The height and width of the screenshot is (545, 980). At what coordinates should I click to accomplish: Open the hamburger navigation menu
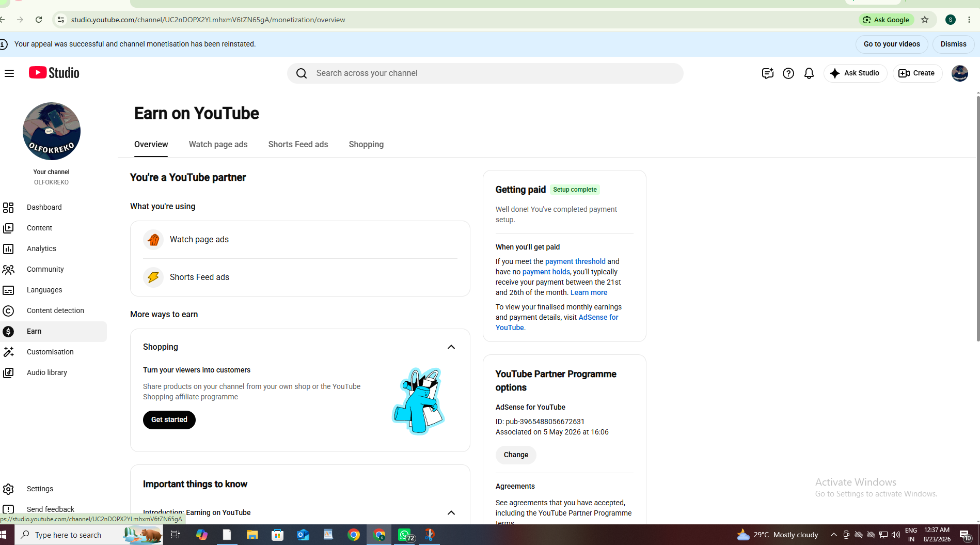9,73
